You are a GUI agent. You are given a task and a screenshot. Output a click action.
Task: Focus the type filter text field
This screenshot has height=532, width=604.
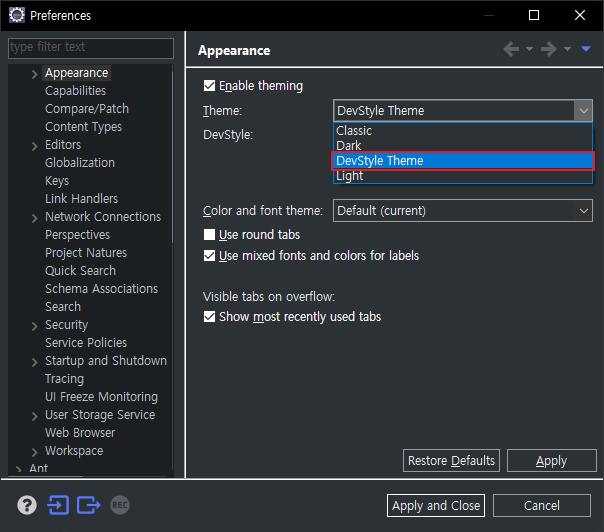(91, 48)
